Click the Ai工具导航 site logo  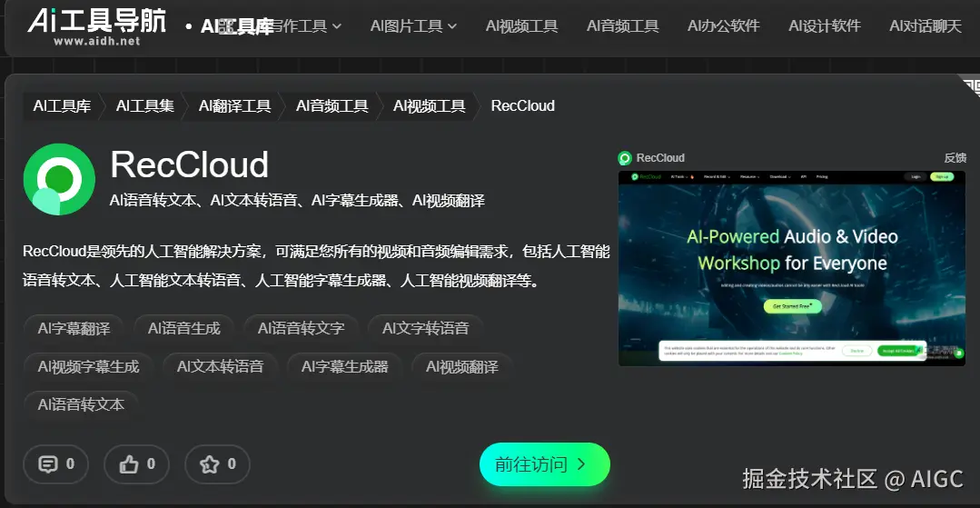pos(97,25)
